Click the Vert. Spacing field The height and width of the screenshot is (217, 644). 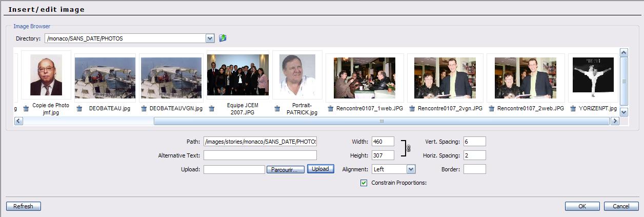pos(474,141)
